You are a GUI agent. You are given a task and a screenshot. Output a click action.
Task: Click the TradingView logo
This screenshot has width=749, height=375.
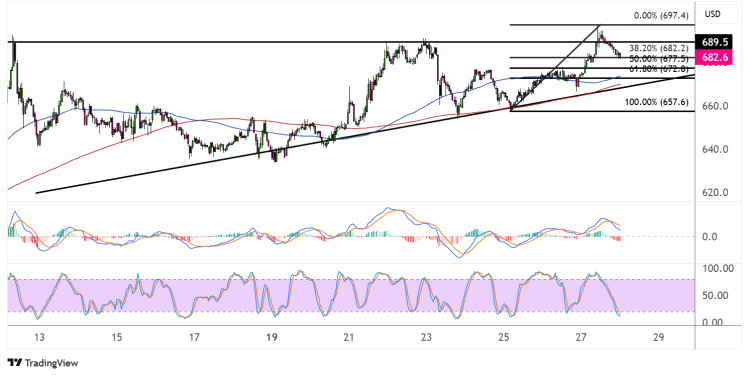(x=43, y=363)
